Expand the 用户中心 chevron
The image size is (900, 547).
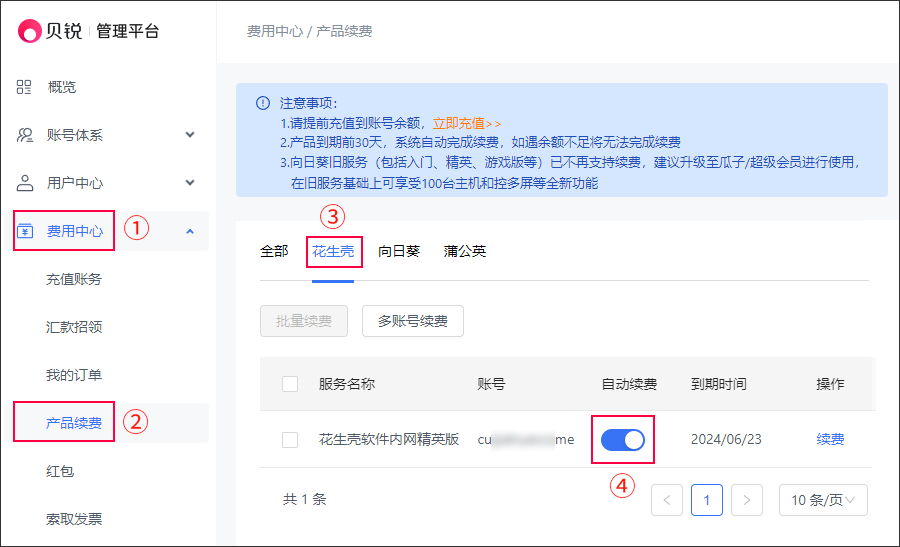[x=190, y=183]
